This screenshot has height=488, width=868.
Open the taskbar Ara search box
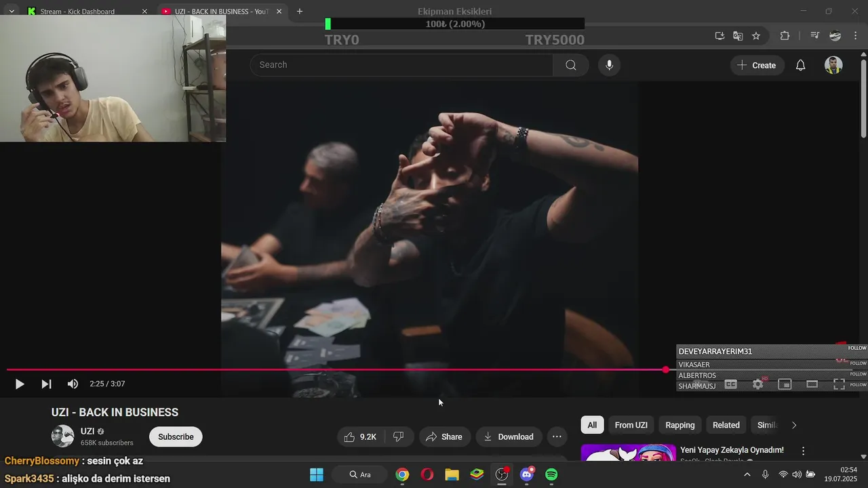coord(361,474)
